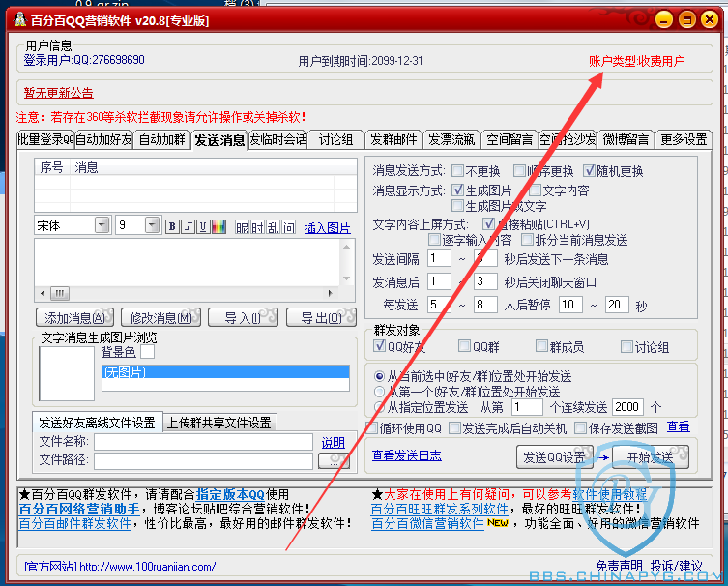The image size is (728, 586).
Task: Open the 发漂流瓶 tab
Action: click(451, 140)
